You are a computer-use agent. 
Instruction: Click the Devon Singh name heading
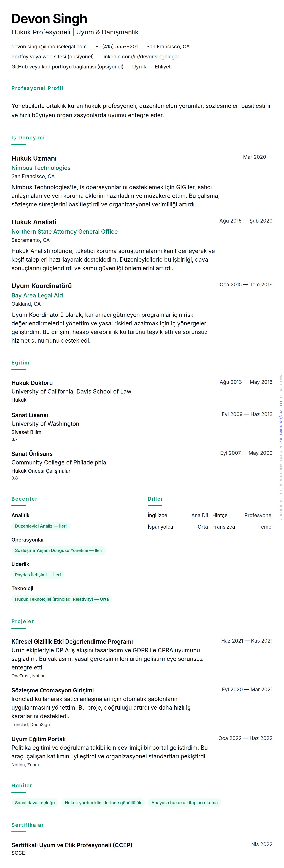point(49,19)
